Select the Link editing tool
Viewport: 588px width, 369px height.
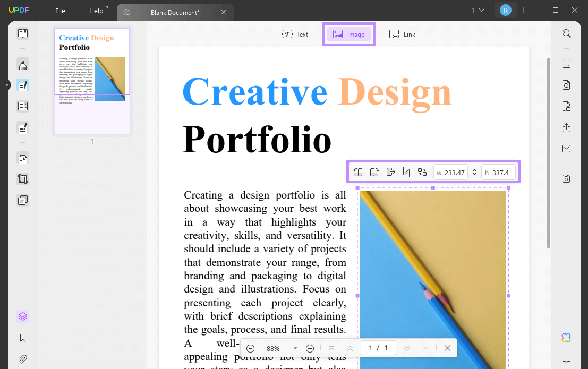click(x=402, y=35)
